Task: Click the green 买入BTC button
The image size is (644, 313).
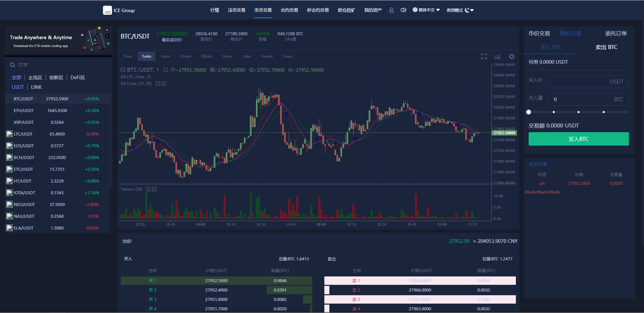Action: coord(578,139)
